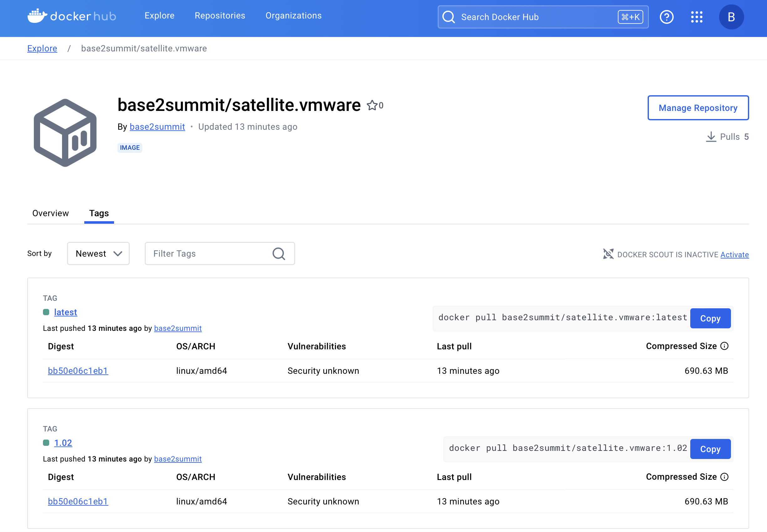Focus the Search Docker Hub field

point(543,17)
